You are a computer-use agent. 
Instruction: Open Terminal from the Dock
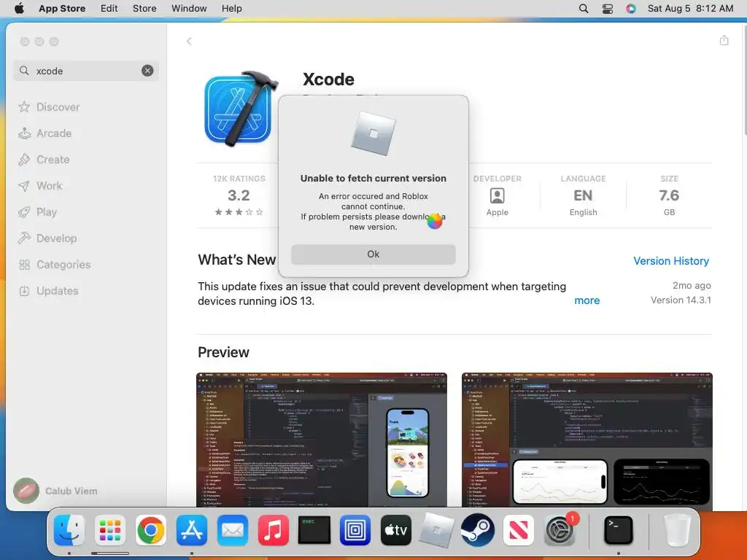[x=619, y=530]
